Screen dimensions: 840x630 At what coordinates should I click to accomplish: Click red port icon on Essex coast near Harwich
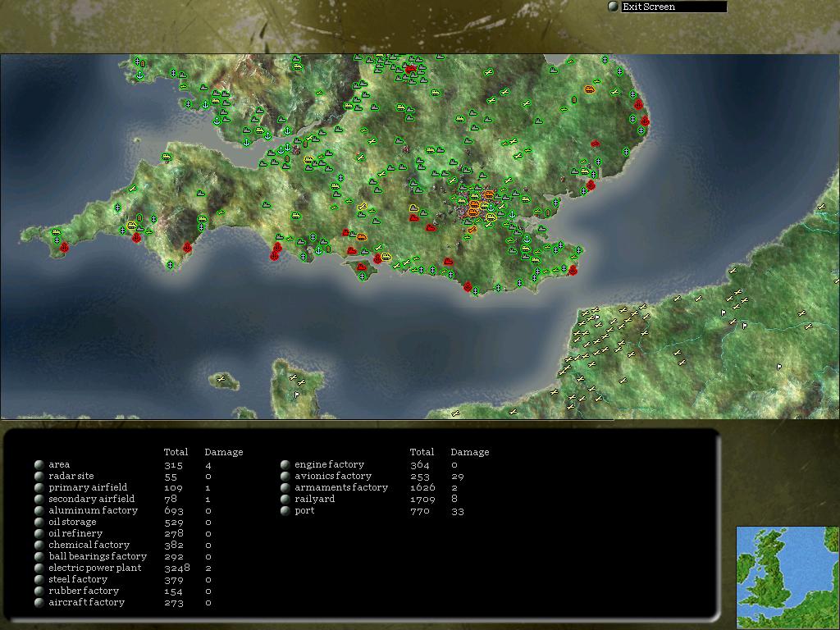591,185
